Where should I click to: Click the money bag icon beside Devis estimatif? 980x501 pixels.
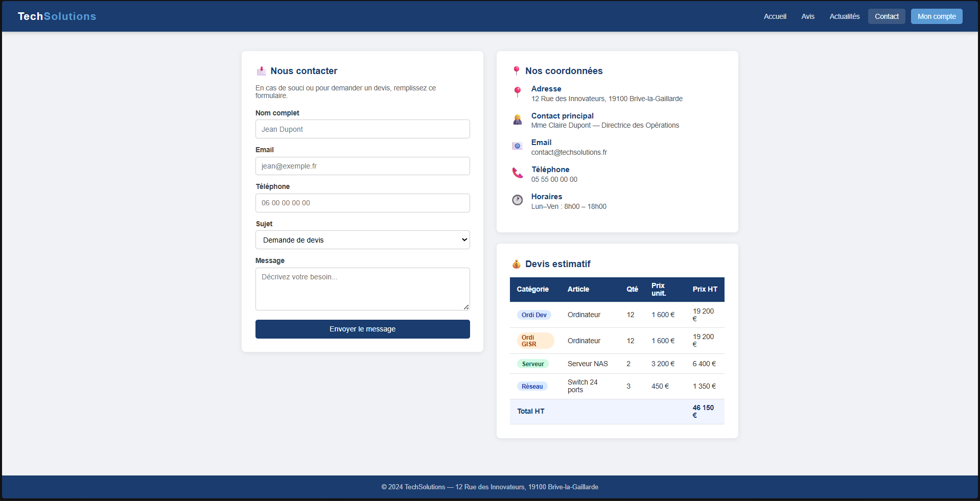(x=516, y=264)
